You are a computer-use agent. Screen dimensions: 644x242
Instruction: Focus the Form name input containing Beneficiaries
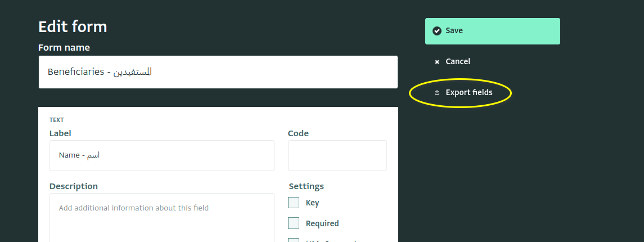click(218, 72)
